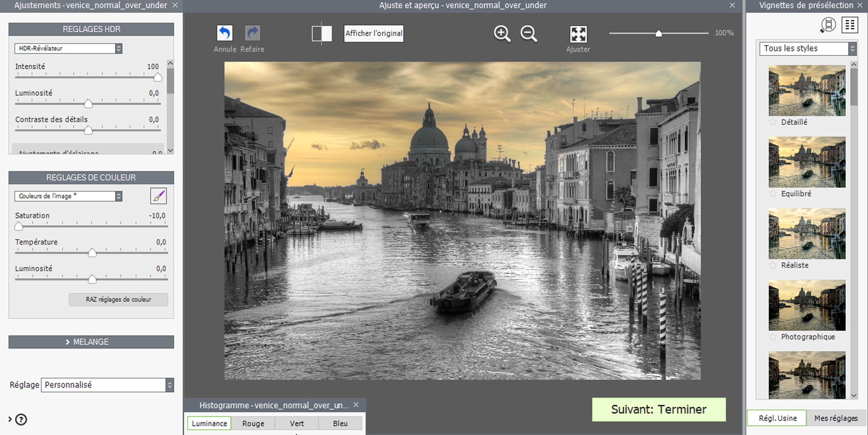
Task: Click the Suivant: Terminer button
Action: click(x=659, y=409)
